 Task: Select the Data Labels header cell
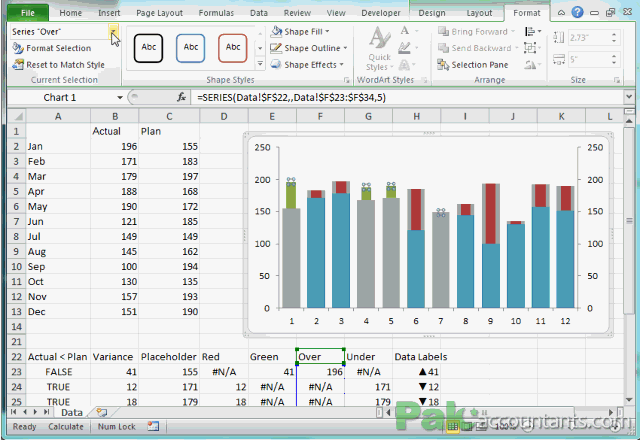click(x=421, y=357)
